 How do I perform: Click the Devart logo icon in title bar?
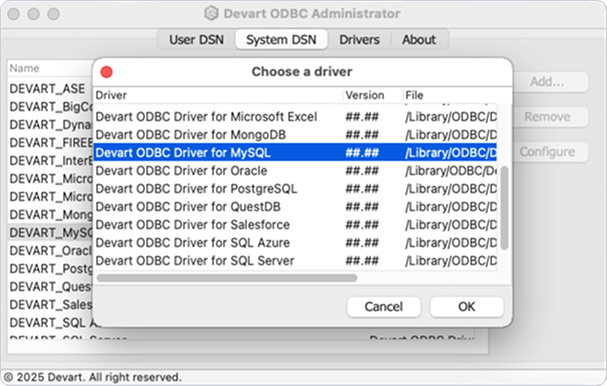click(211, 14)
